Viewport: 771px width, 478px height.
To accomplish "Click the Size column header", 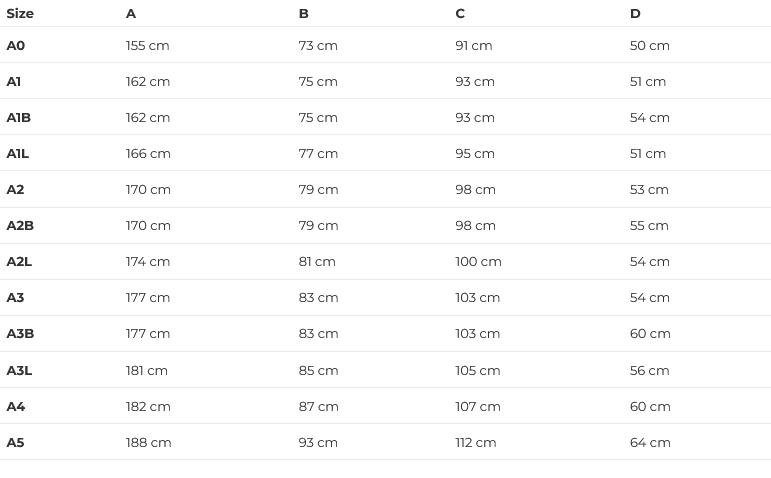I will (x=20, y=14).
